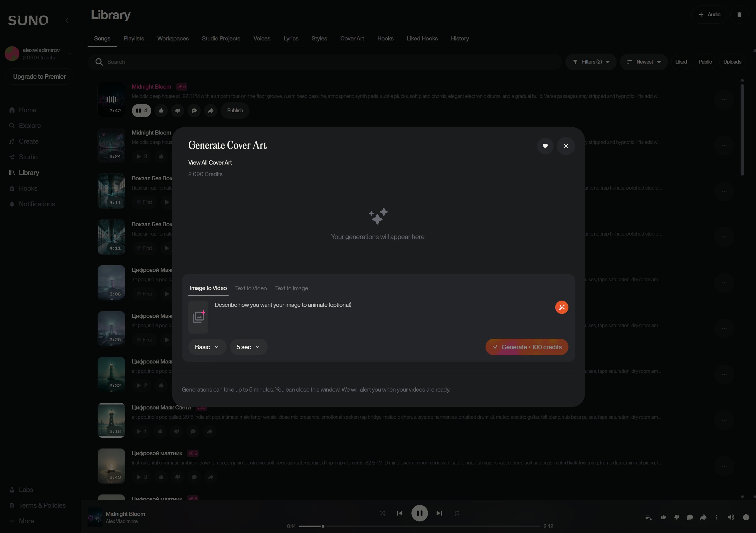Dislike the current track in the player bar

pos(676,518)
